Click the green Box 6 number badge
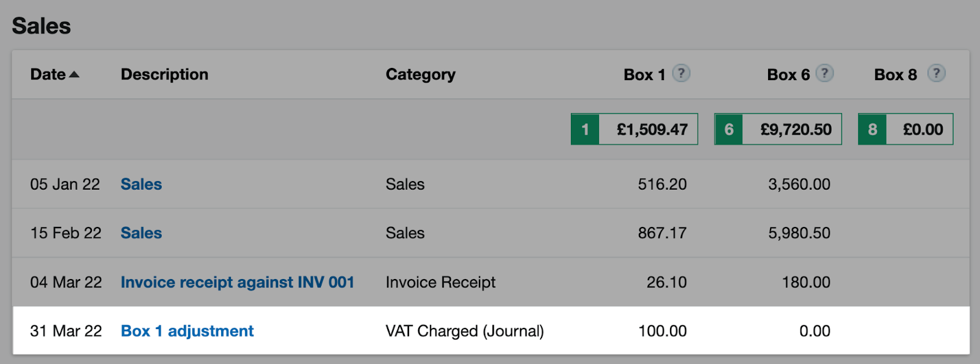This screenshot has height=364, width=980. [729, 129]
